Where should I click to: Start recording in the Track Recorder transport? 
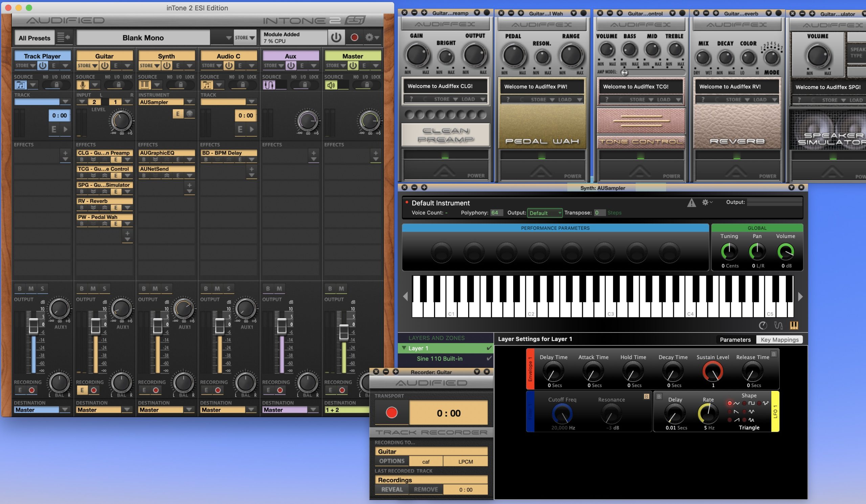(x=391, y=412)
